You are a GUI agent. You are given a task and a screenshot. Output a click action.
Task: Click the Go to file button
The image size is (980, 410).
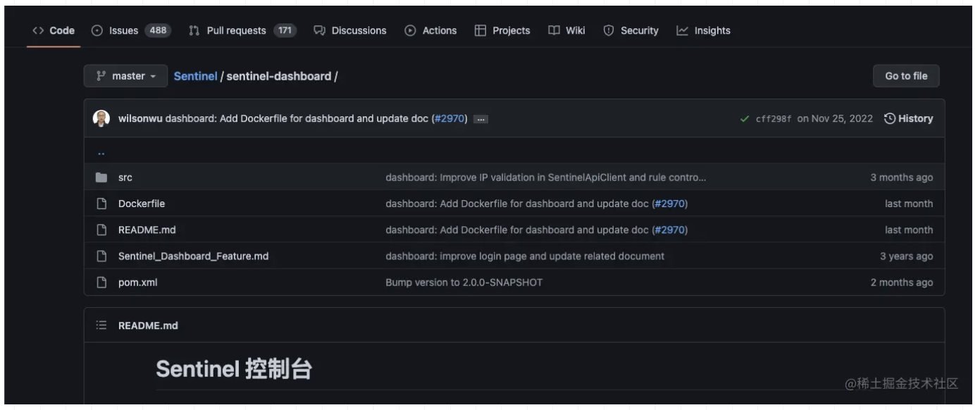click(906, 76)
